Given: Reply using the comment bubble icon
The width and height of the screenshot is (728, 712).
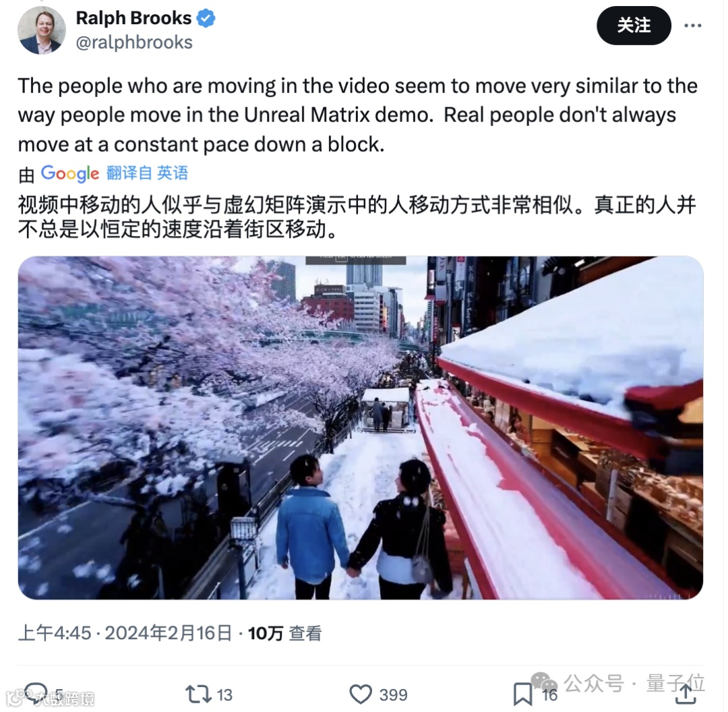Looking at the screenshot, I should click(35, 692).
